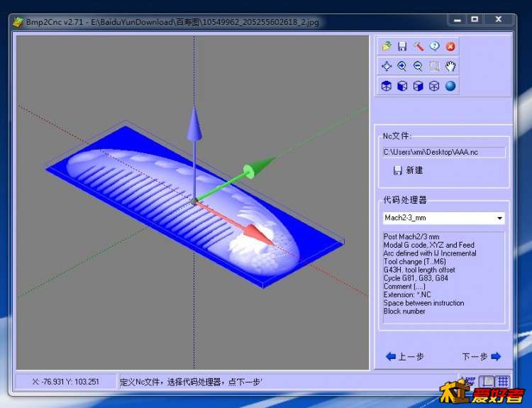
Task: Click the help question mark icon
Action: 434,46
